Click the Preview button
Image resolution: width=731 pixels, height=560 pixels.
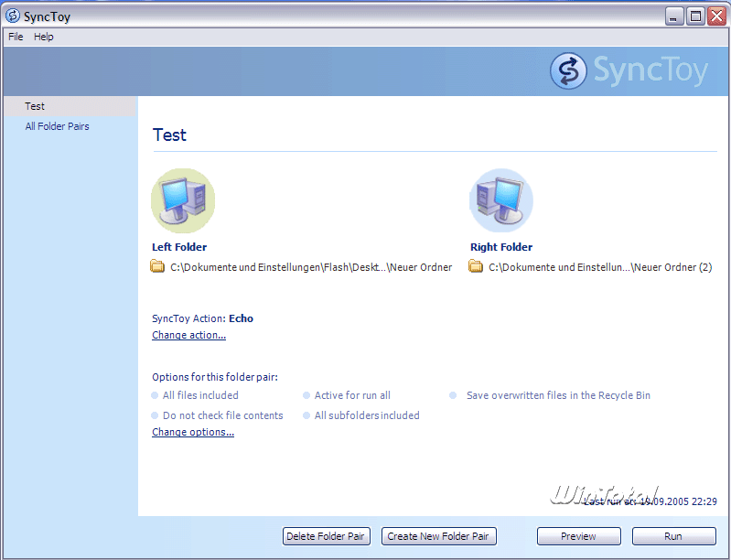(578, 536)
